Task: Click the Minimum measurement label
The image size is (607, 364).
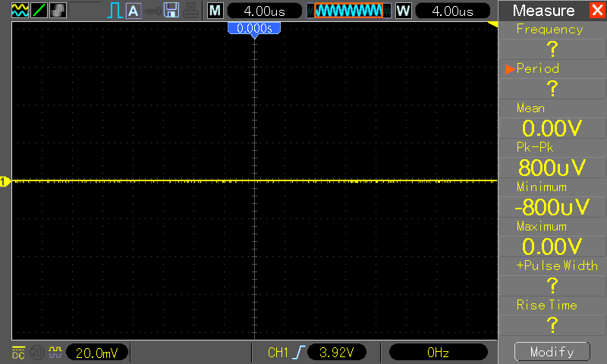Action: [542, 187]
